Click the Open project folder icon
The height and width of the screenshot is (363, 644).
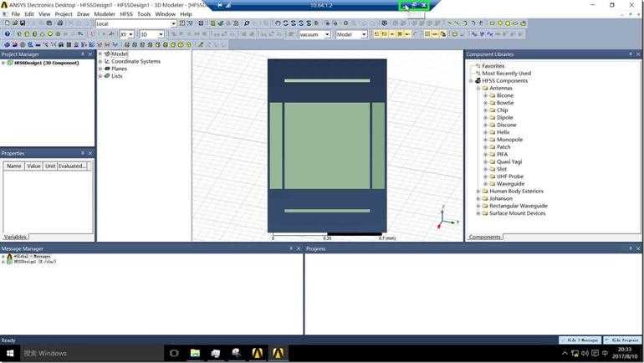[15, 23]
